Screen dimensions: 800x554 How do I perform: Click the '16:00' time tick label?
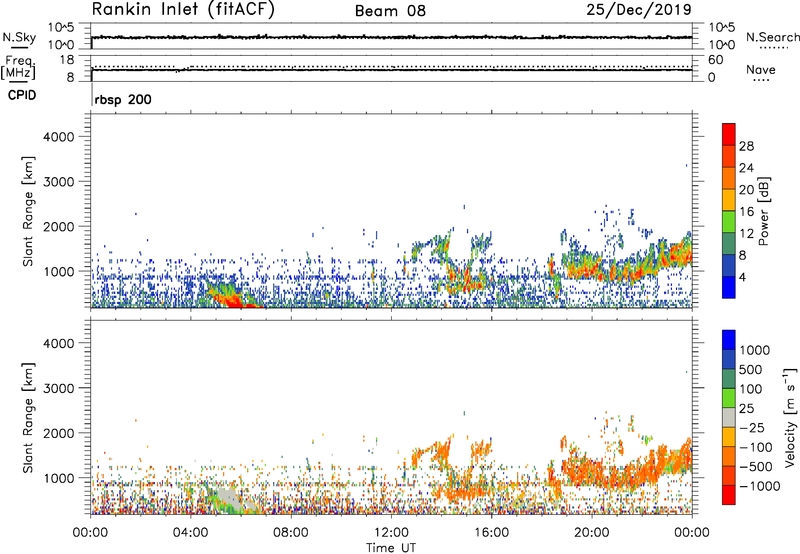click(x=491, y=533)
